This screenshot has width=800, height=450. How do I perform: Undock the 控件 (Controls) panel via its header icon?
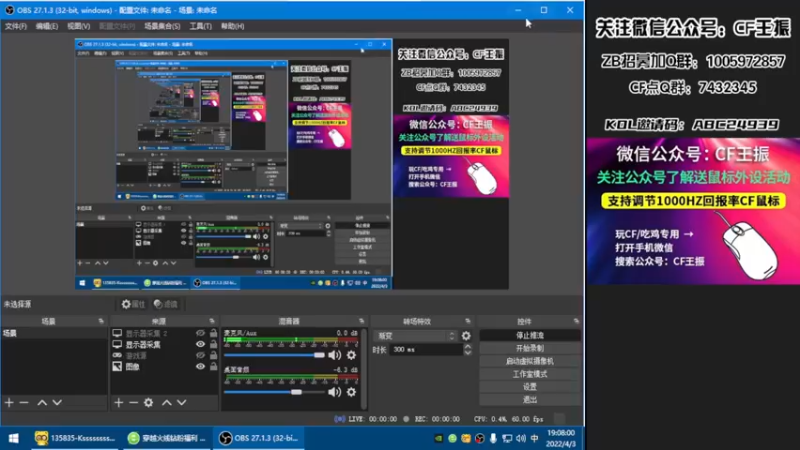coord(576,321)
